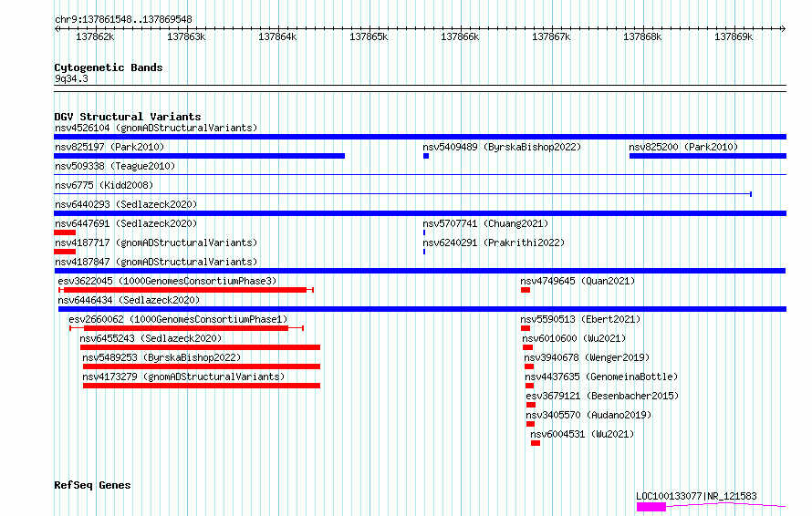Click blue bar under nsv6446434
Viewport: 812px width, 516px height.
pos(422,309)
